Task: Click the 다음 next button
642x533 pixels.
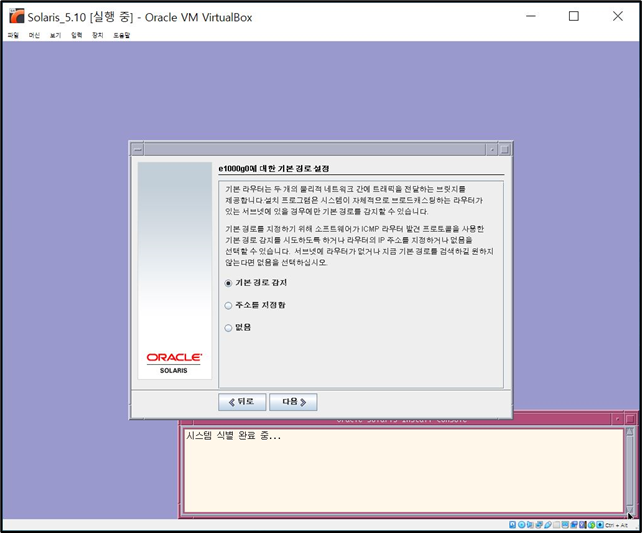Action: 293,402
